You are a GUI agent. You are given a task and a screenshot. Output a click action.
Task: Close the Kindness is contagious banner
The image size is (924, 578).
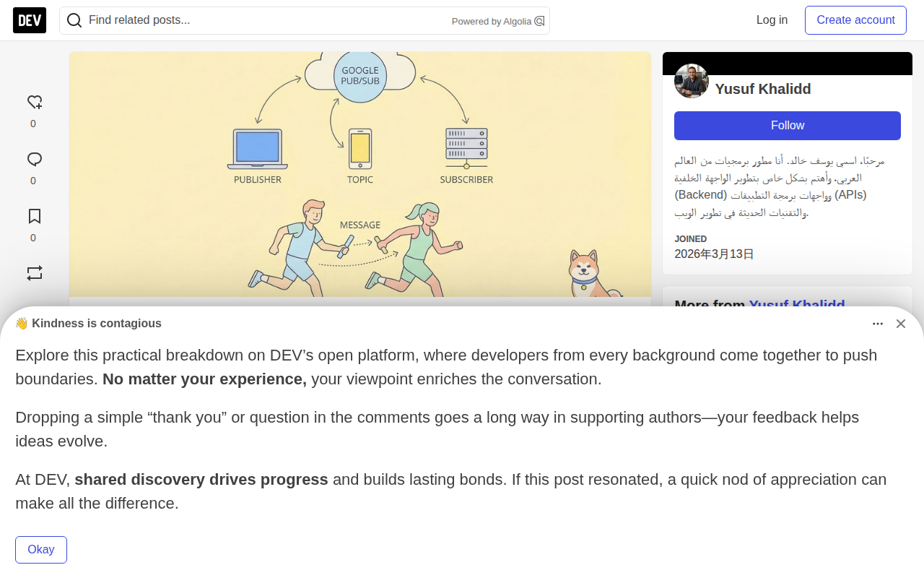901,324
